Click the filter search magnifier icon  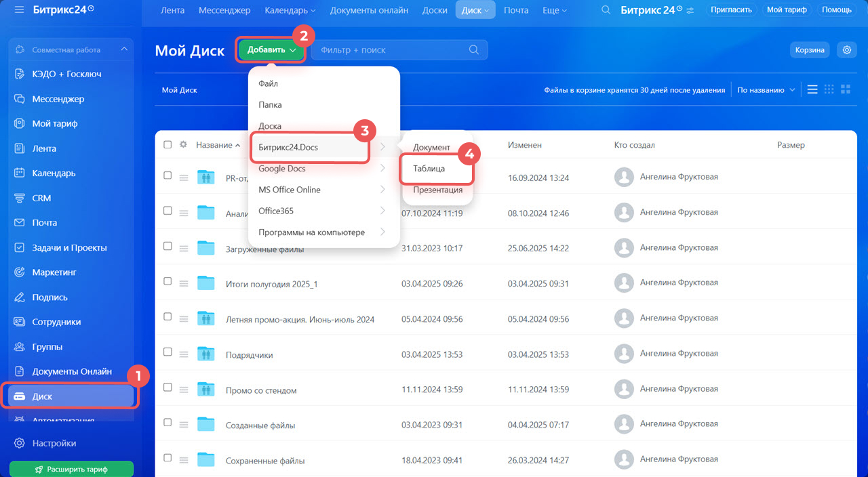(x=474, y=49)
